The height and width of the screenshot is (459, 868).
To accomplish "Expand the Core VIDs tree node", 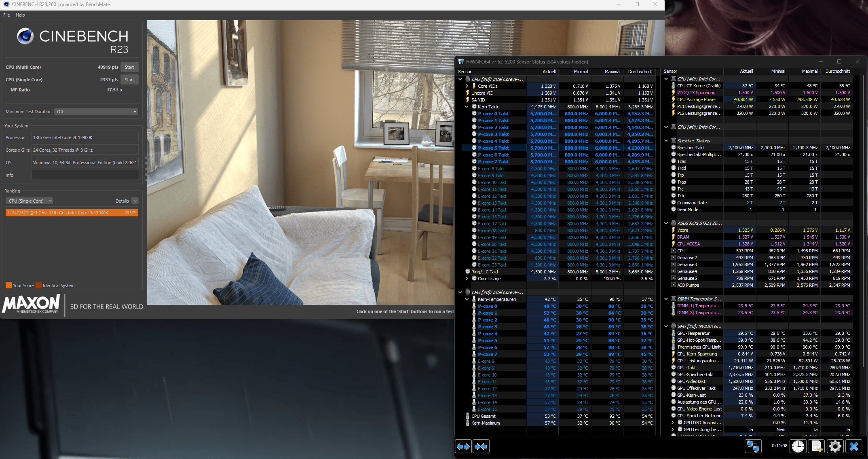I will pyautogui.click(x=467, y=86).
